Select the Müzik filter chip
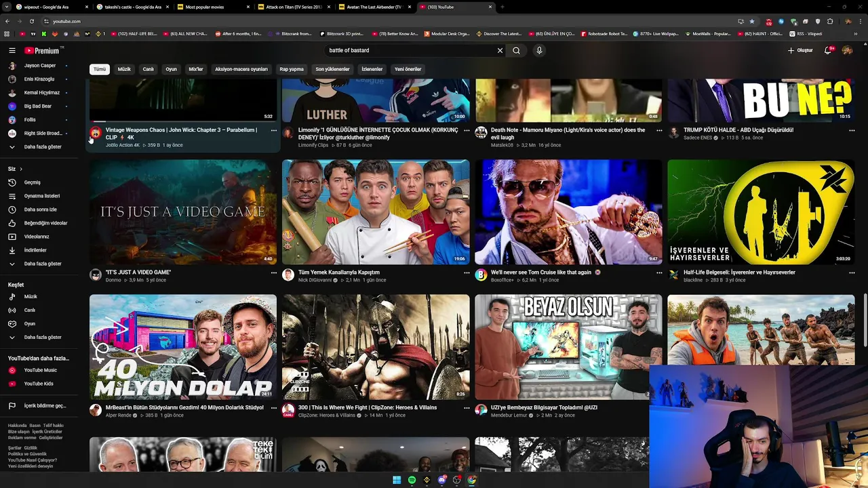The image size is (868, 488). tap(124, 69)
